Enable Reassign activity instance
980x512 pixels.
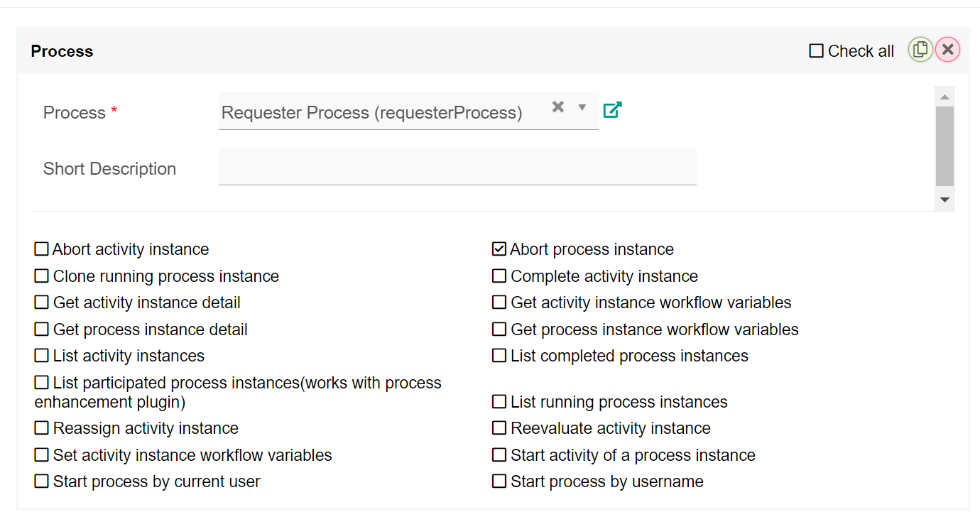point(42,428)
